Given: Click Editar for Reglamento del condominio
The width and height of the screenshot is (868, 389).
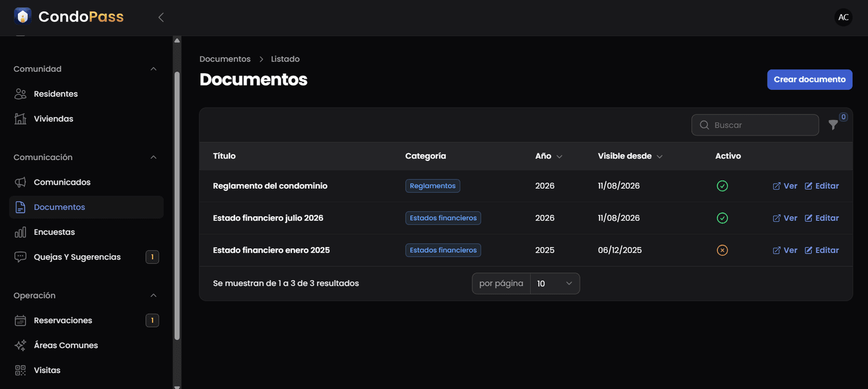Looking at the screenshot, I should point(821,186).
